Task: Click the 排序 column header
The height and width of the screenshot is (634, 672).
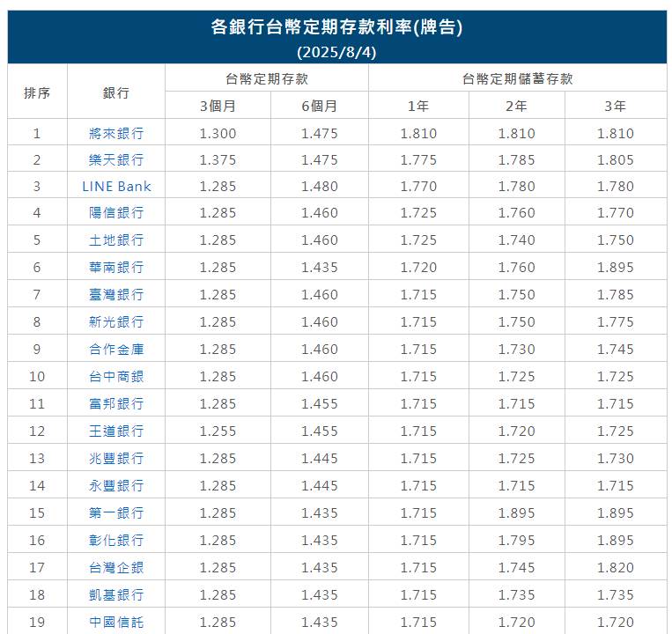Action: click(x=37, y=92)
